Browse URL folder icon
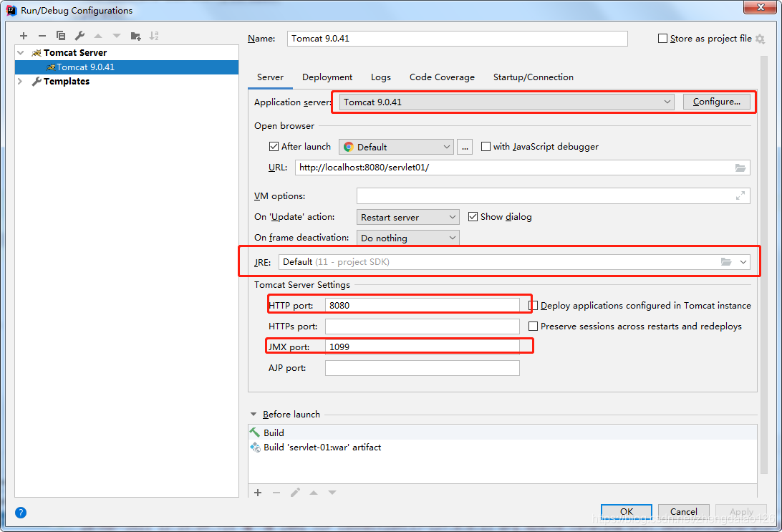This screenshot has height=532, width=782. [740, 168]
